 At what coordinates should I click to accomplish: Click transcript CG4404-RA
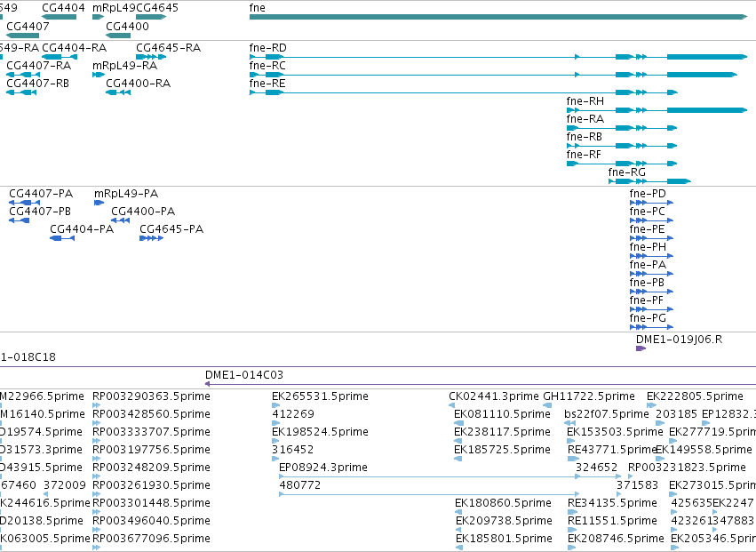[75, 48]
